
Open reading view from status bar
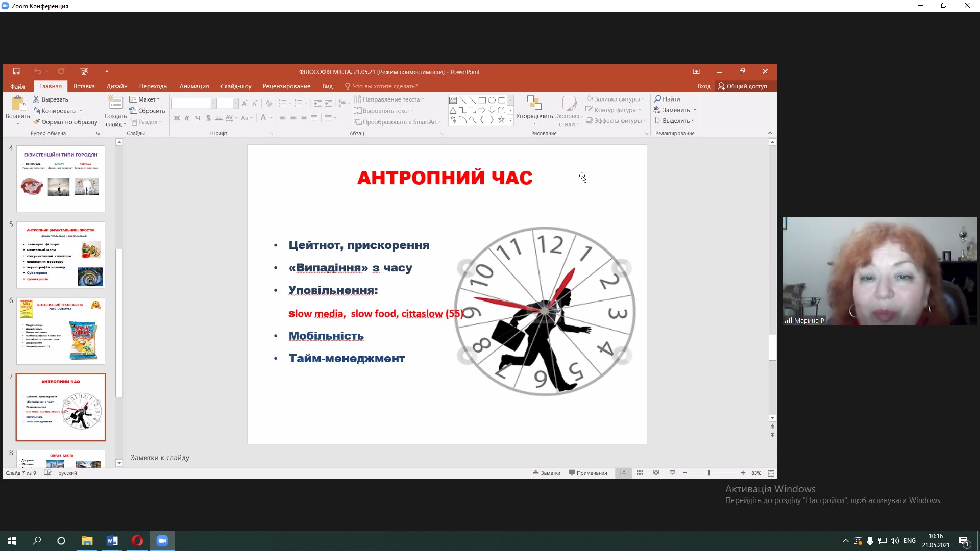[656, 473]
